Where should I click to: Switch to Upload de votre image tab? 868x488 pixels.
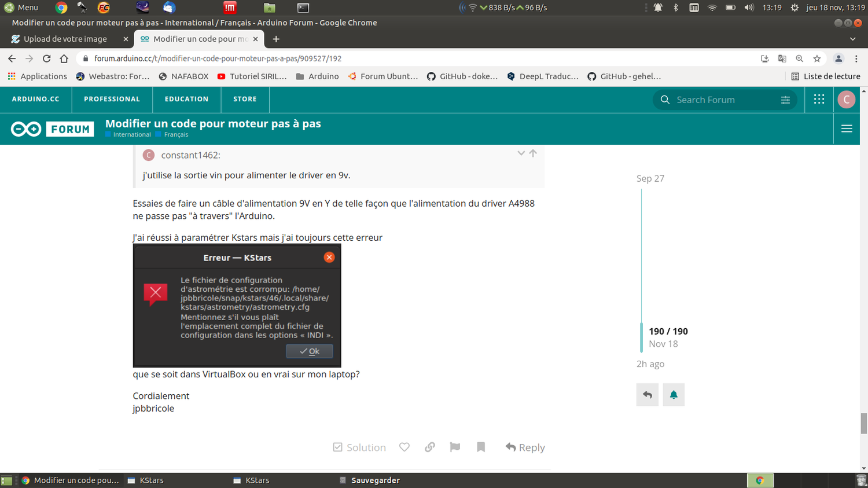tap(65, 39)
